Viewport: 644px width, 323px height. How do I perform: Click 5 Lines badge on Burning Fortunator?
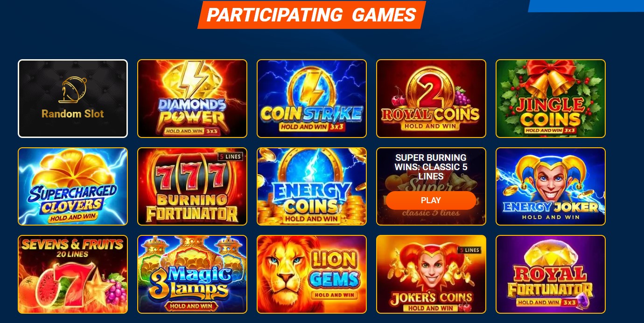231,157
